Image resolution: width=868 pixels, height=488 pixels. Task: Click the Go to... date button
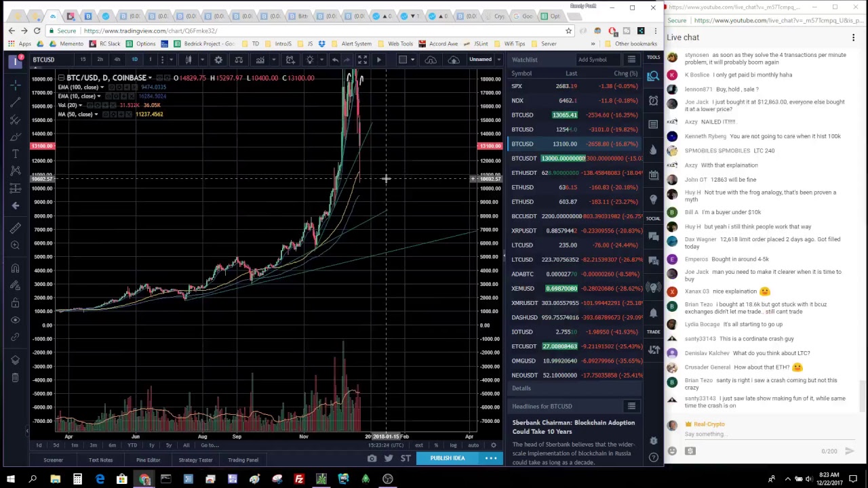tap(210, 445)
